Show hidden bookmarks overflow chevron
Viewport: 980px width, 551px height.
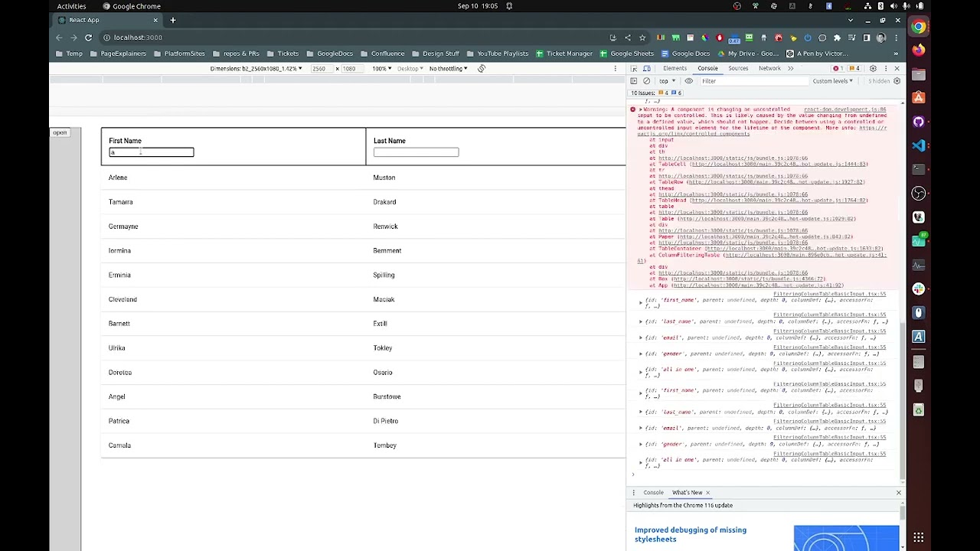896,54
